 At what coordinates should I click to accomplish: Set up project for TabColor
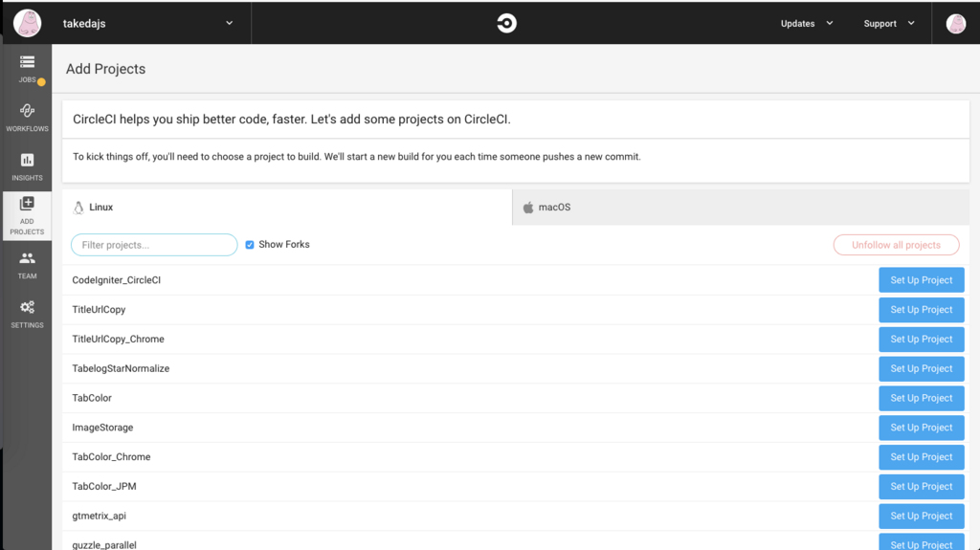pyautogui.click(x=922, y=398)
